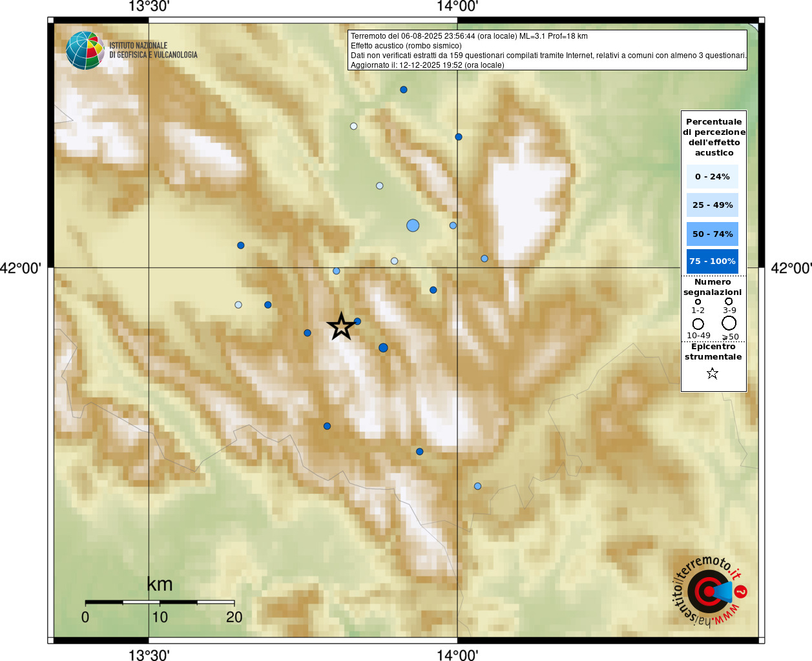Click the 75 - 100% legend color swatch
The height and width of the screenshot is (661, 812).
tap(713, 261)
